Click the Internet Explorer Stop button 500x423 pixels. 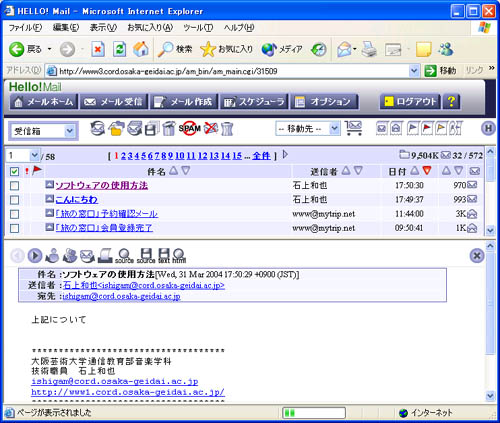98,50
